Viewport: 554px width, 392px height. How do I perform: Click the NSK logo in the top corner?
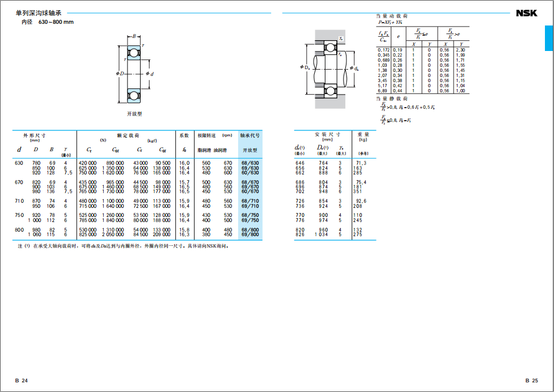click(x=526, y=14)
